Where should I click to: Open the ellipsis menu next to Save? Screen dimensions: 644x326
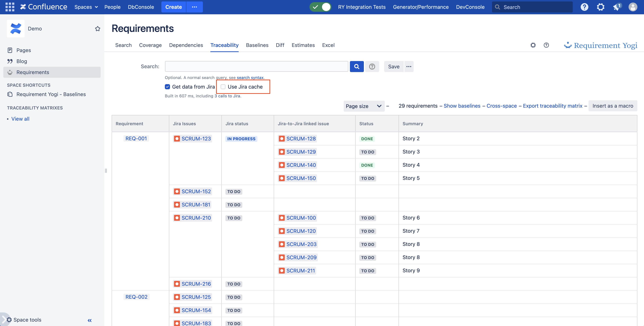(x=409, y=66)
